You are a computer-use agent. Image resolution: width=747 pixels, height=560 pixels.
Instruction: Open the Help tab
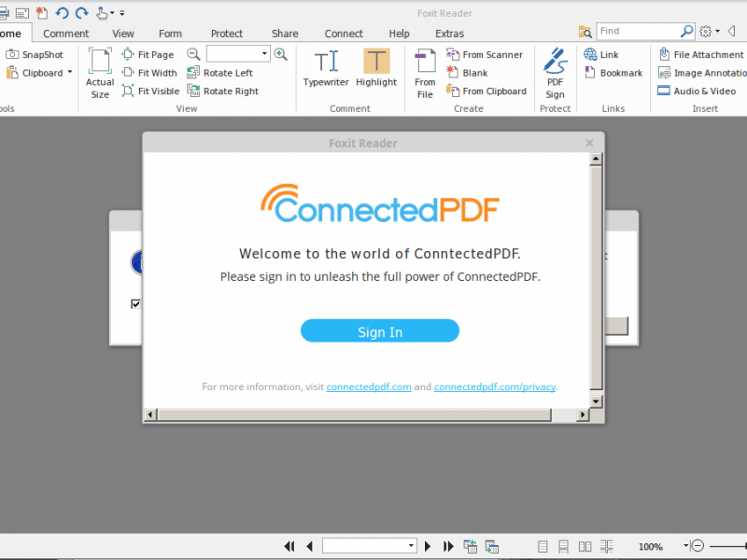click(399, 34)
